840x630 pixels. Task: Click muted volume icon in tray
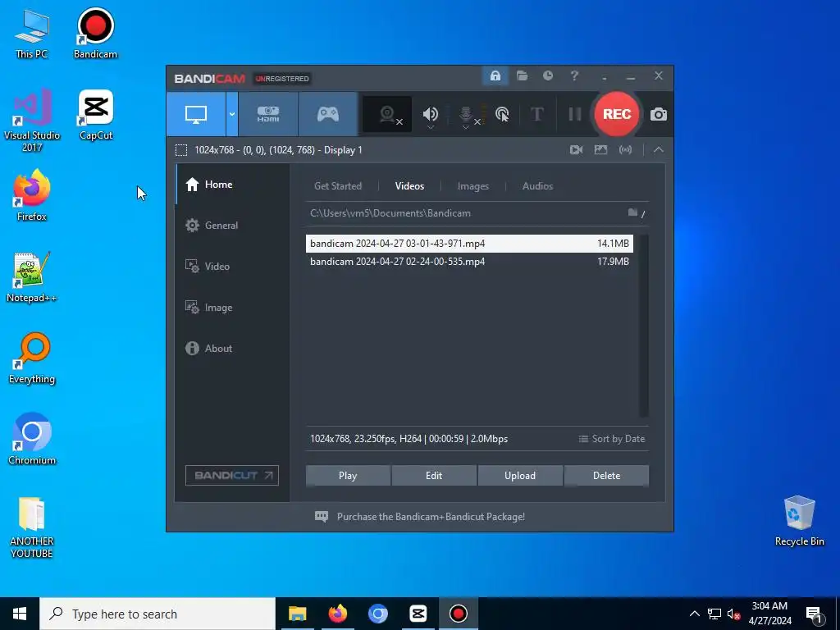point(733,614)
